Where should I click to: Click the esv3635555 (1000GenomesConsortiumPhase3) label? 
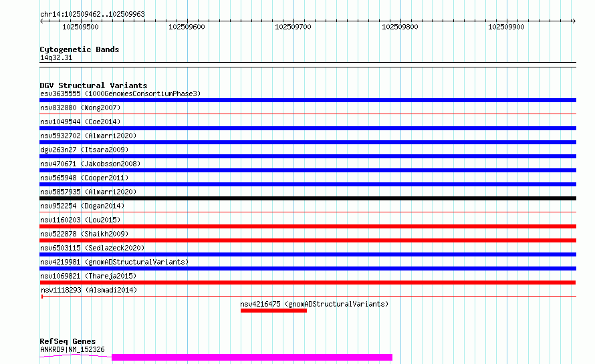pos(120,94)
